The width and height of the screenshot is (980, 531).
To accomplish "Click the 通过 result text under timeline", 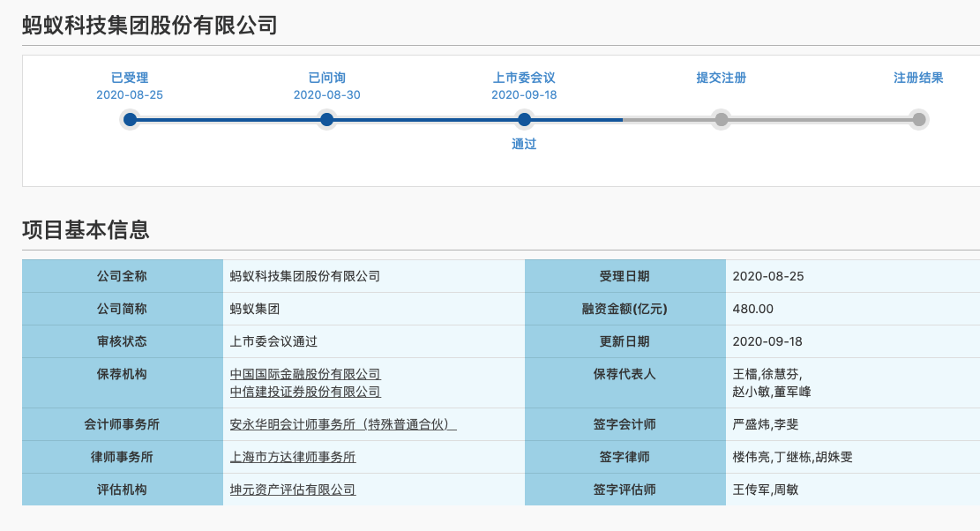I will [524, 144].
